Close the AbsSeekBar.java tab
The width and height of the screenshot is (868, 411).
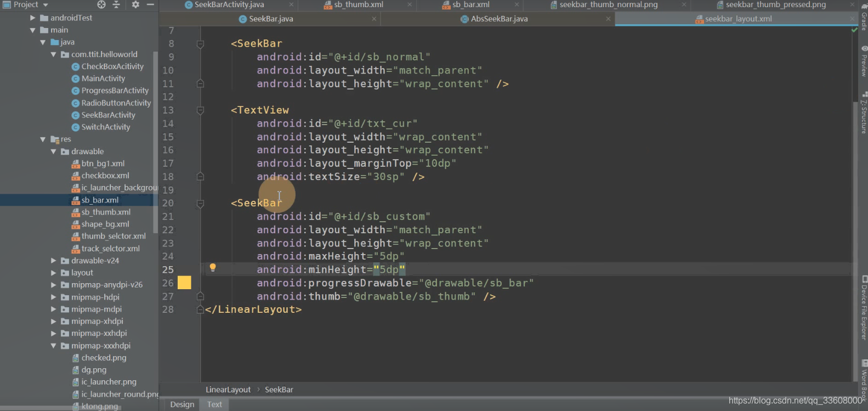pos(608,19)
